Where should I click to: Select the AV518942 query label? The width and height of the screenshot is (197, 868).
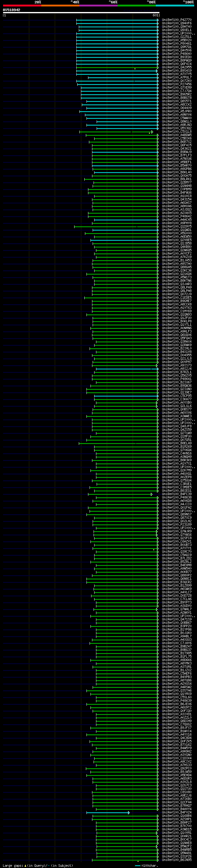click(11, 10)
